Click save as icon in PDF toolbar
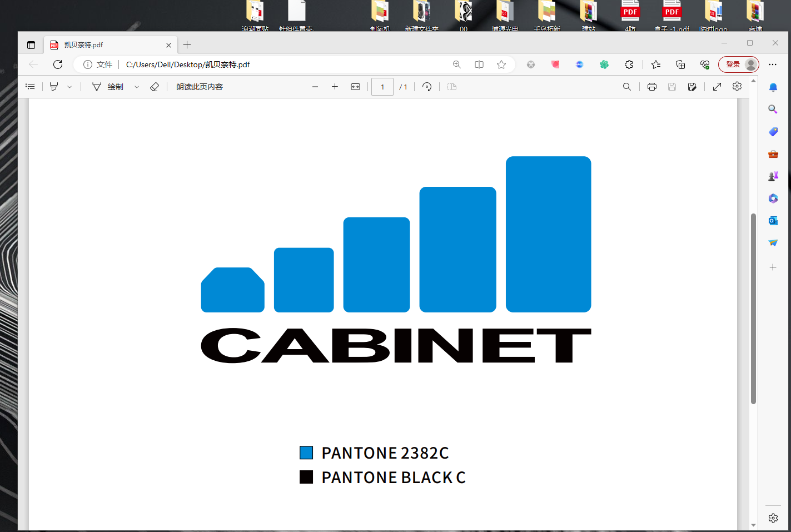This screenshot has height=532, width=791. 692,87
